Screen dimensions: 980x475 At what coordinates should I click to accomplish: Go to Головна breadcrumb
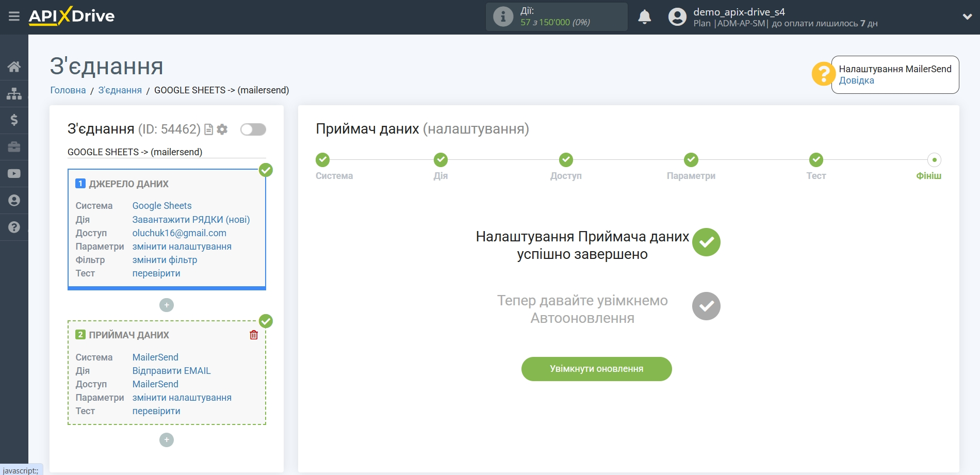point(68,90)
